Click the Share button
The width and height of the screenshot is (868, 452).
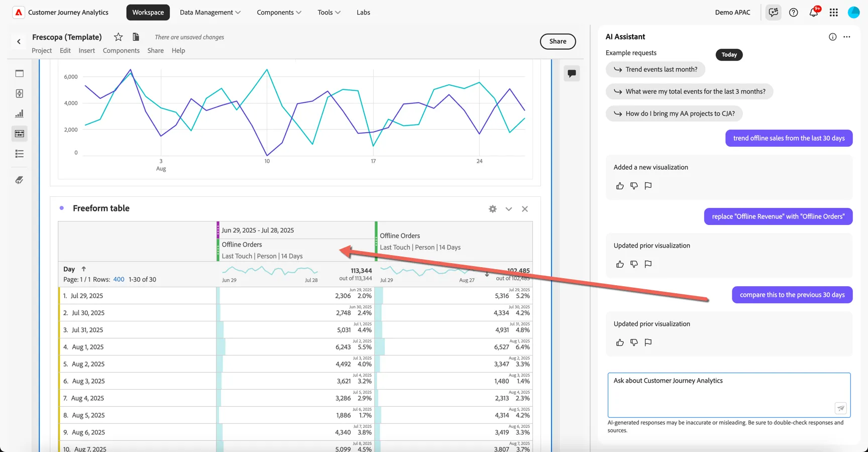[558, 41]
